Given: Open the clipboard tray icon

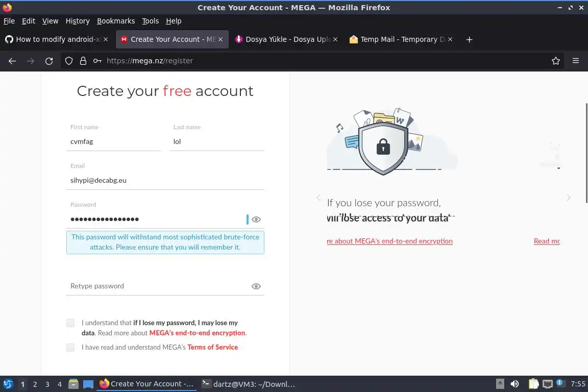Looking at the screenshot, I should 533,384.
